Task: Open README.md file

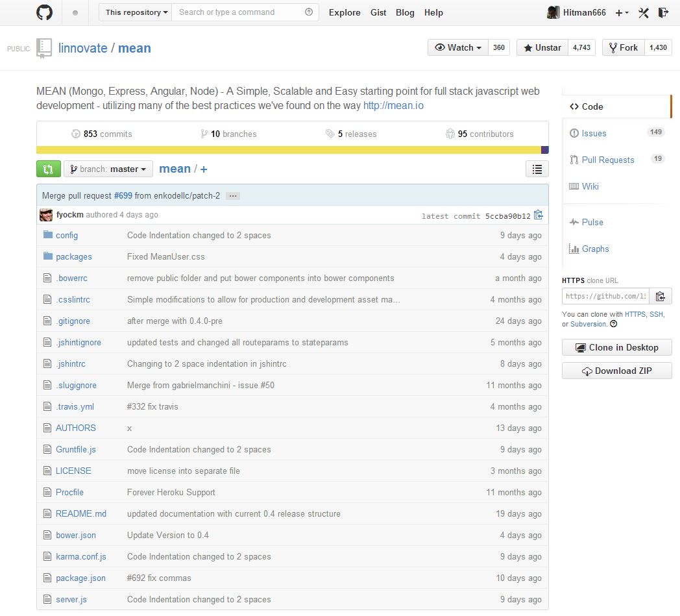Action: pos(81,513)
